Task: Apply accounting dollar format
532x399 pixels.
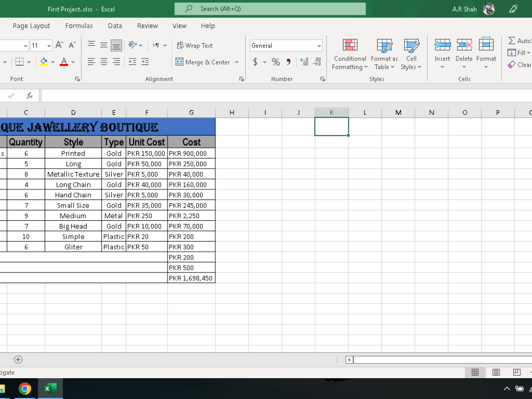Action: tap(255, 62)
